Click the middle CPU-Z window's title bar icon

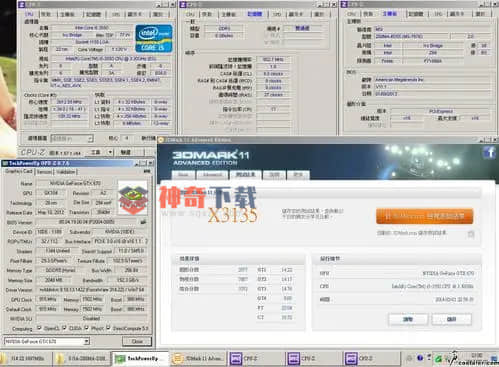(183, 4)
